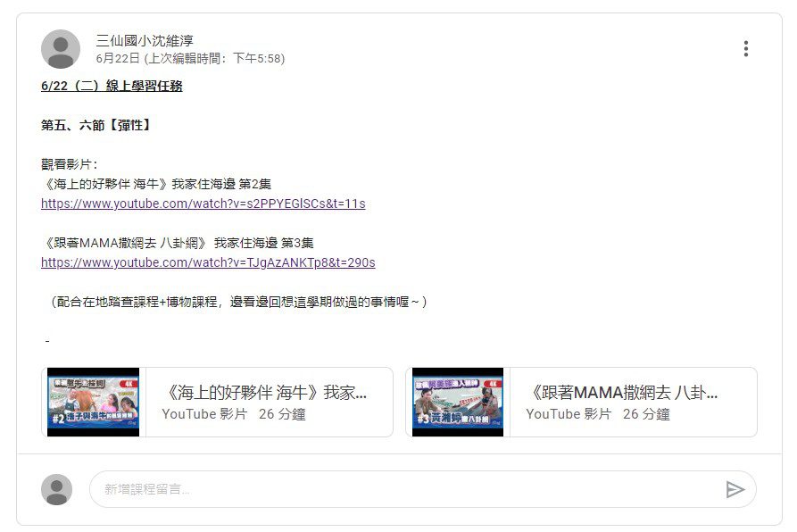Open the TJgAzANKTp8 YouTube link
Screen dimensions: 797x532
pyautogui.click(x=208, y=262)
